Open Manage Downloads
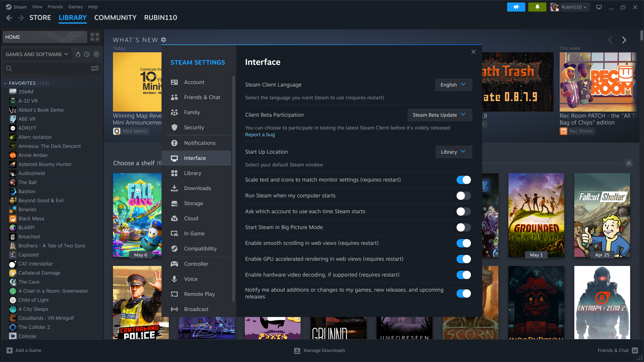Screen dimensions: 644x362 pyautogui.click(x=320, y=350)
